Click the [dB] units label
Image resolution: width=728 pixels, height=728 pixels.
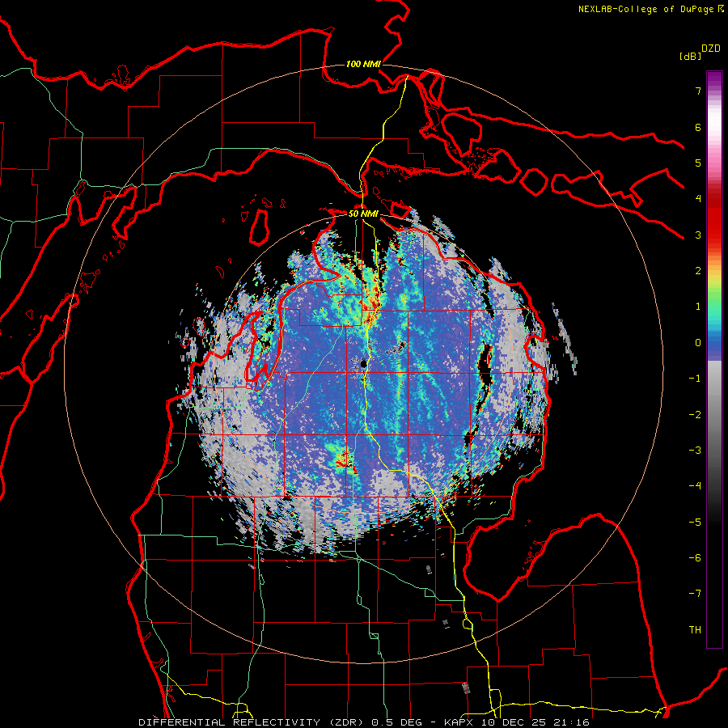[691, 56]
